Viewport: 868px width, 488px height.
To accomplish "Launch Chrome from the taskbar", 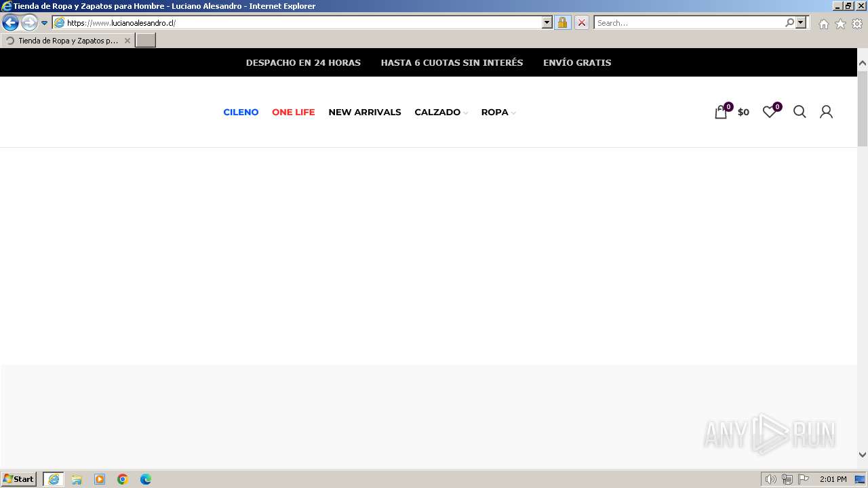I will click(123, 479).
